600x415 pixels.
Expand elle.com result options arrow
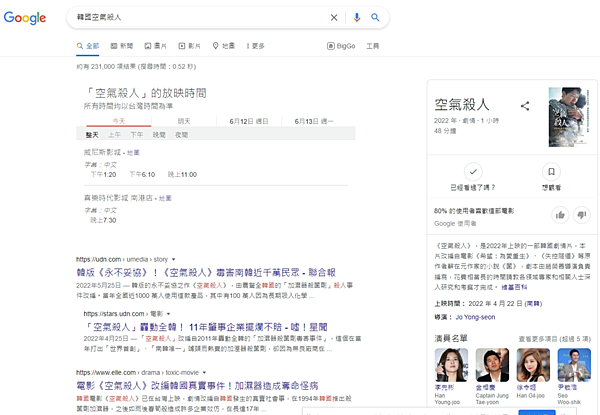[x=204, y=373]
